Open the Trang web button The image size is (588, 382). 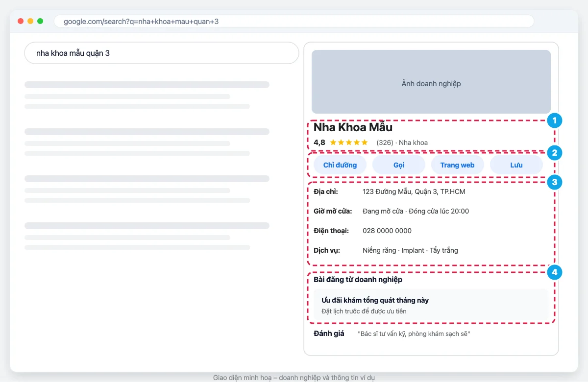[x=458, y=165]
